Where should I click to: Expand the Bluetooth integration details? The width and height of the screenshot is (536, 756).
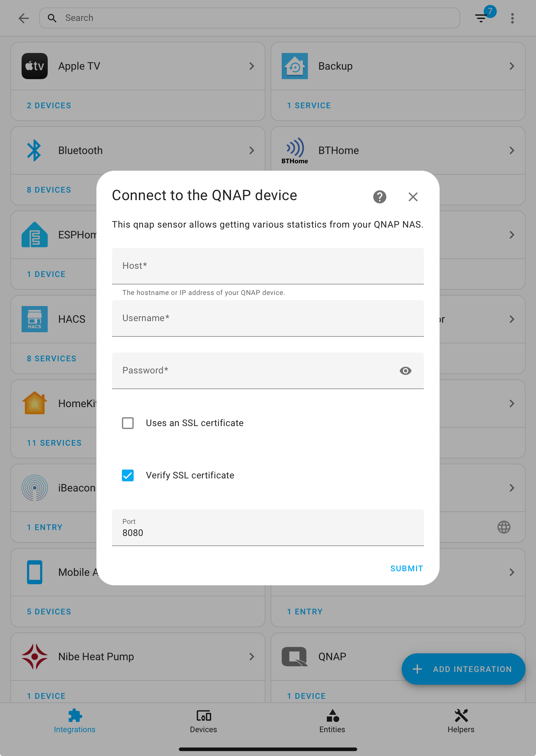click(252, 150)
